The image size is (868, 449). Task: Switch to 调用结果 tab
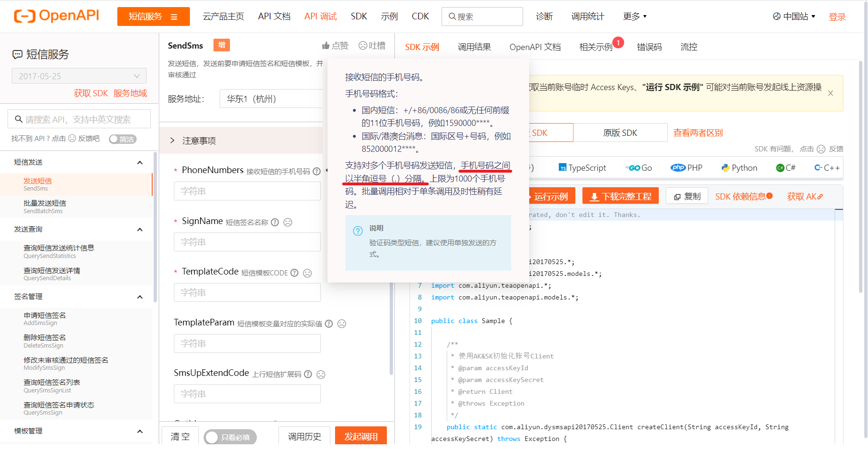click(474, 47)
